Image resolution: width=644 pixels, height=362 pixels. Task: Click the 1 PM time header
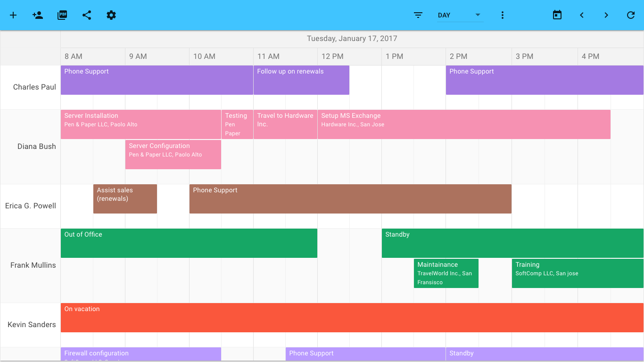point(413,57)
